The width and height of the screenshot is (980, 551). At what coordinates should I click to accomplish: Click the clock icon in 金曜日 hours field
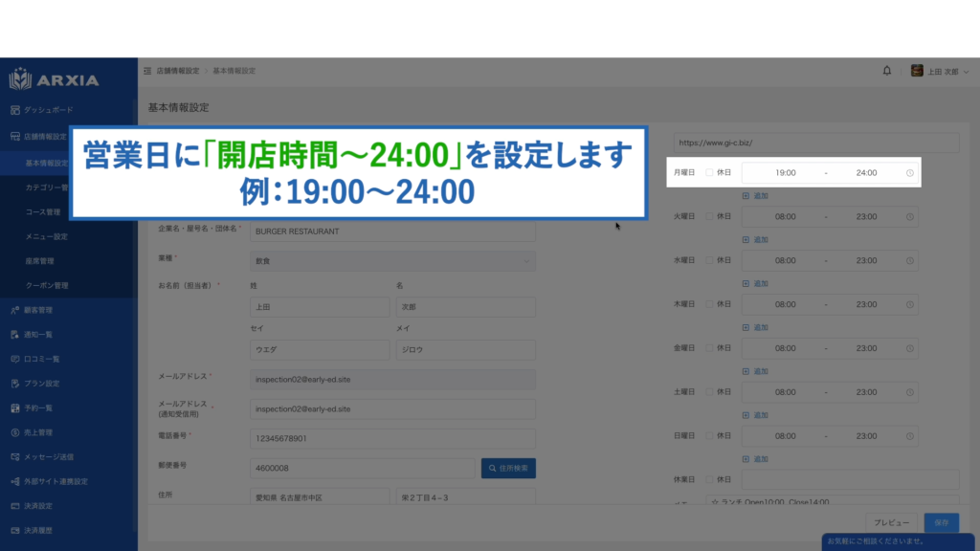[910, 348]
